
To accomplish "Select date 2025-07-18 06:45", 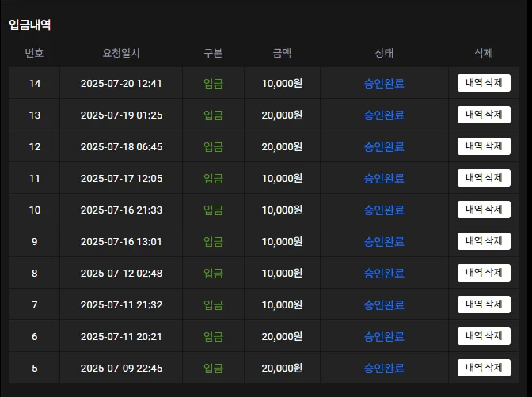I will point(121,147).
